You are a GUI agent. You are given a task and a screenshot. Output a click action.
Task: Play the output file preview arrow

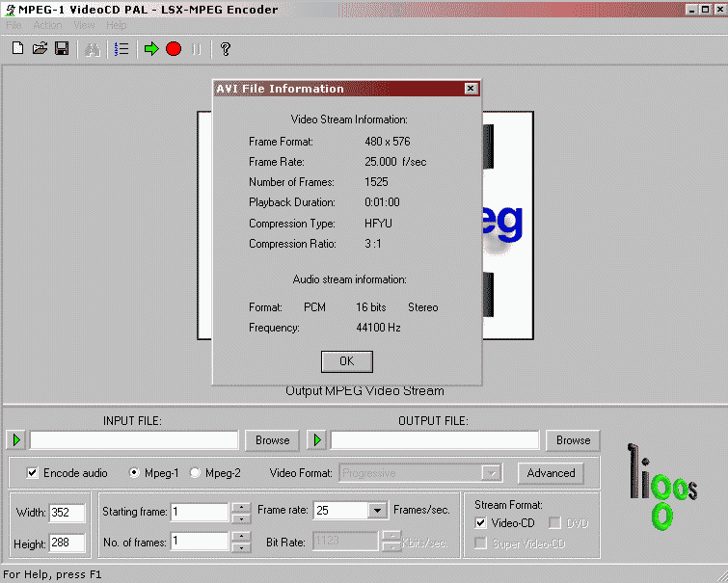tap(317, 439)
